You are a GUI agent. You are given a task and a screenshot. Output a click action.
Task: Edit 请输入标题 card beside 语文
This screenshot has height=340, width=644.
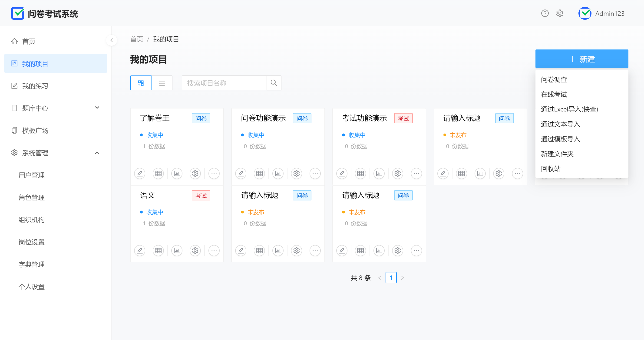[x=241, y=251]
